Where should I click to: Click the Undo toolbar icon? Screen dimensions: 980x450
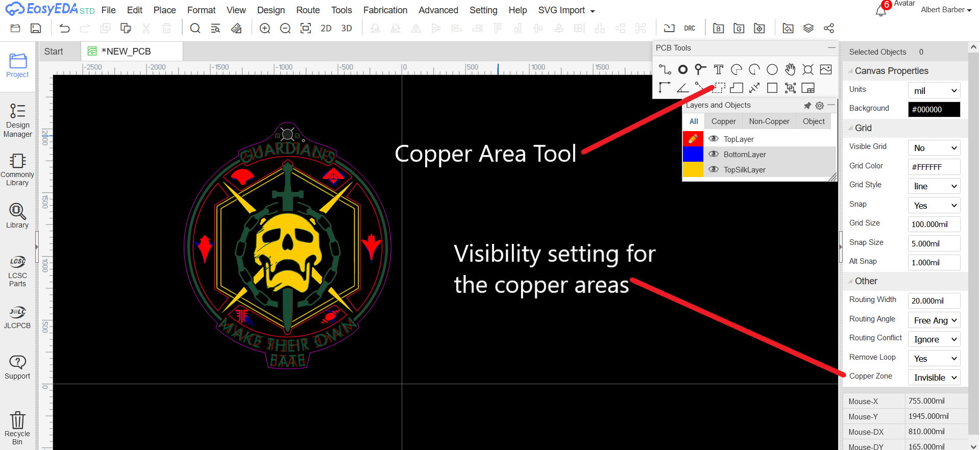point(64,28)
